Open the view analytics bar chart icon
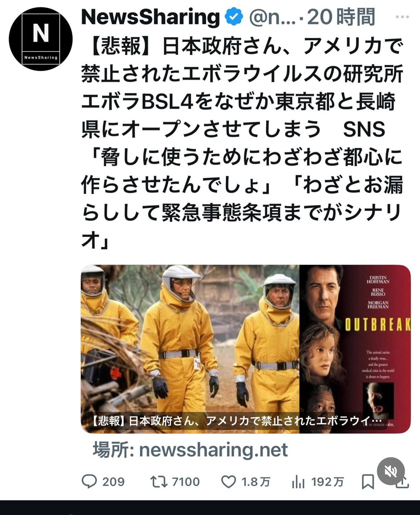Viewport: 420px width, 515px height. coord(298,482)
